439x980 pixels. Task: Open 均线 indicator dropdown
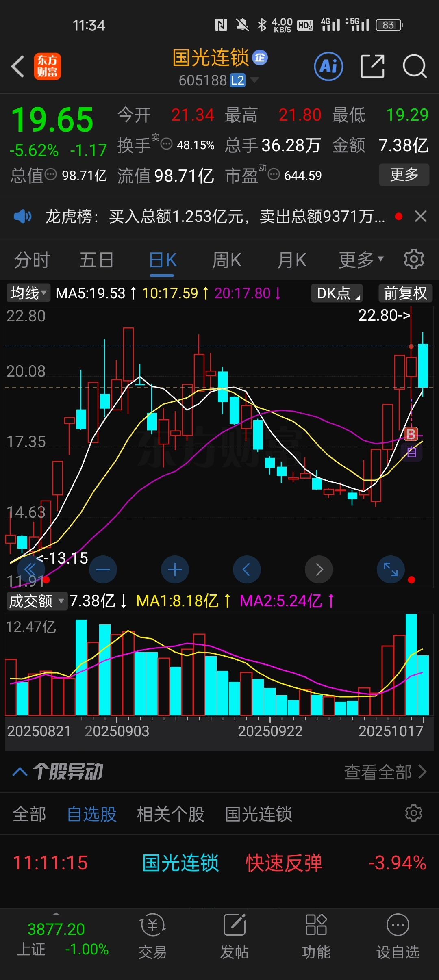pos(28,293)
